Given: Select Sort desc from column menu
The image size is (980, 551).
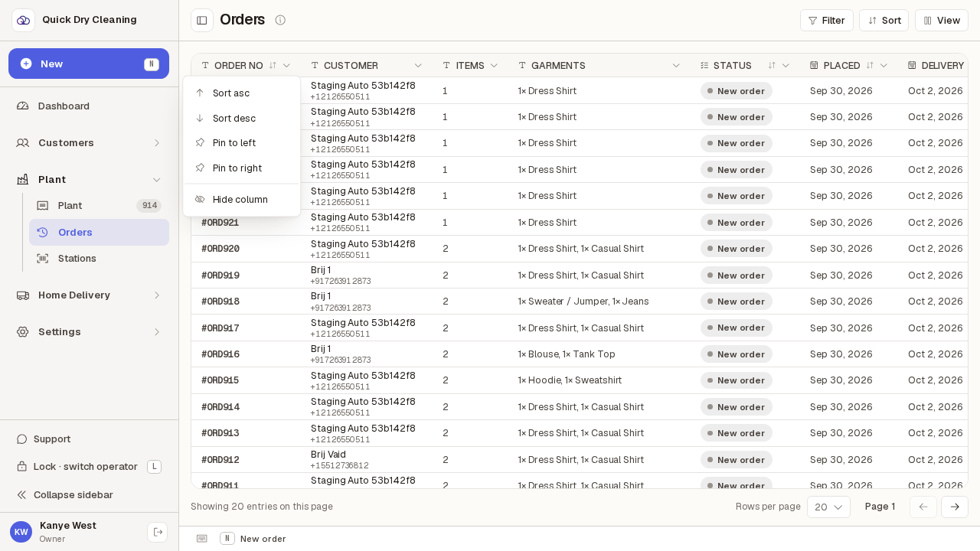Looking at the screenshot, I should 242,118.
